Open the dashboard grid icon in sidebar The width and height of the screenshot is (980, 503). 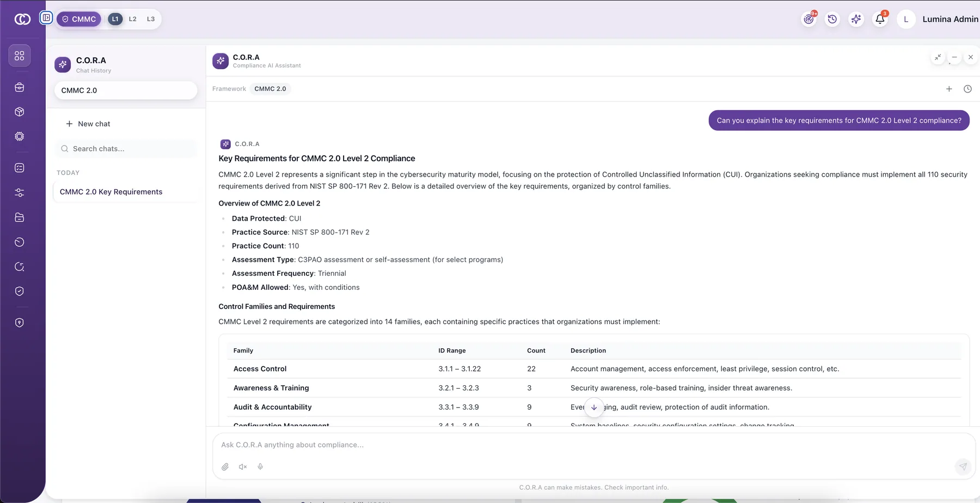click(20, 56)
